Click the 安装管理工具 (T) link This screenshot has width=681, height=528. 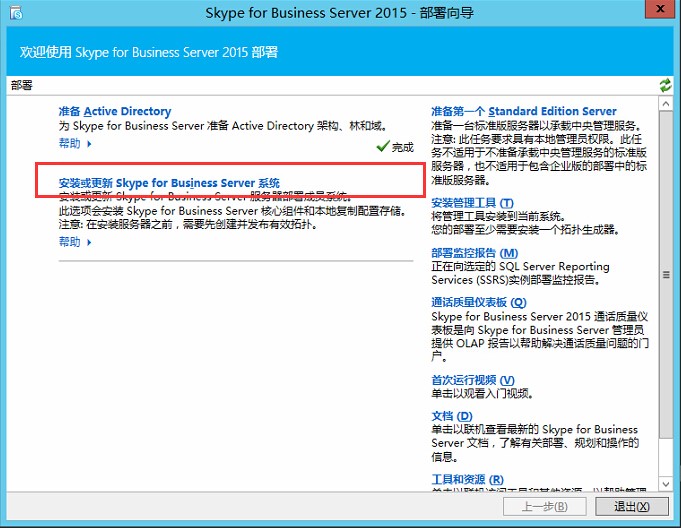tap(473, 203)
